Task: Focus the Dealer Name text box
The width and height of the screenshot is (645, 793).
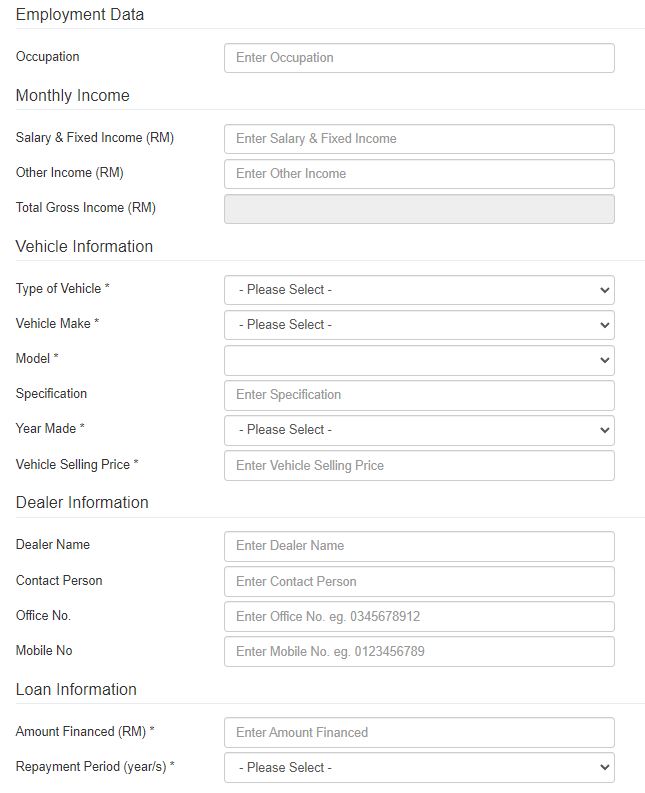Action: 419,546
